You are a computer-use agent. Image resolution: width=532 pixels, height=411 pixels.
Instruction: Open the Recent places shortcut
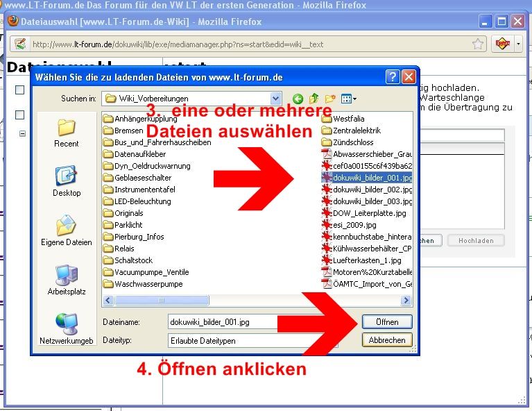(67, 132)
